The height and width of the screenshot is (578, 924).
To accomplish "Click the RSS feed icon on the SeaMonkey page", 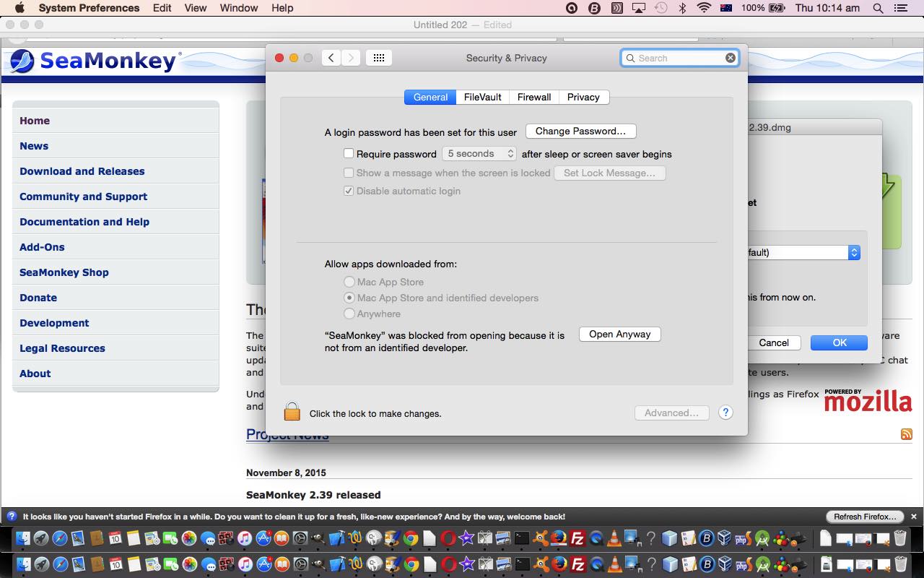I will [x=907, y=433].
